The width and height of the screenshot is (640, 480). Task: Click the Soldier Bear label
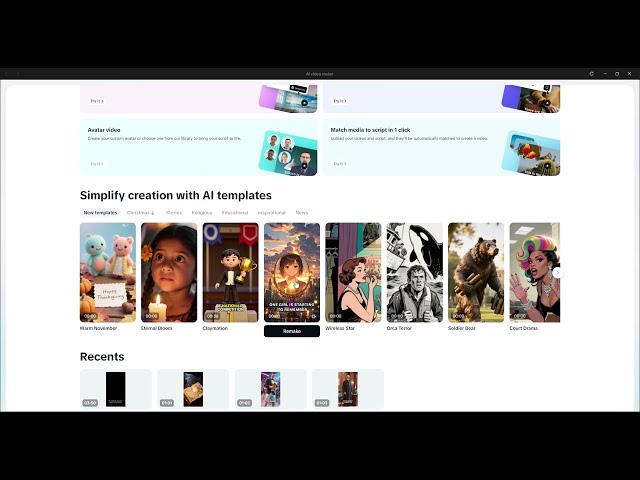point(462,328)
